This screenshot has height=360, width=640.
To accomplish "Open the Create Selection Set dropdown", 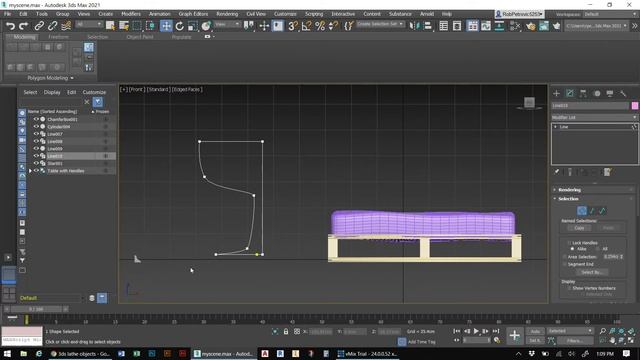I will point(380,24).
